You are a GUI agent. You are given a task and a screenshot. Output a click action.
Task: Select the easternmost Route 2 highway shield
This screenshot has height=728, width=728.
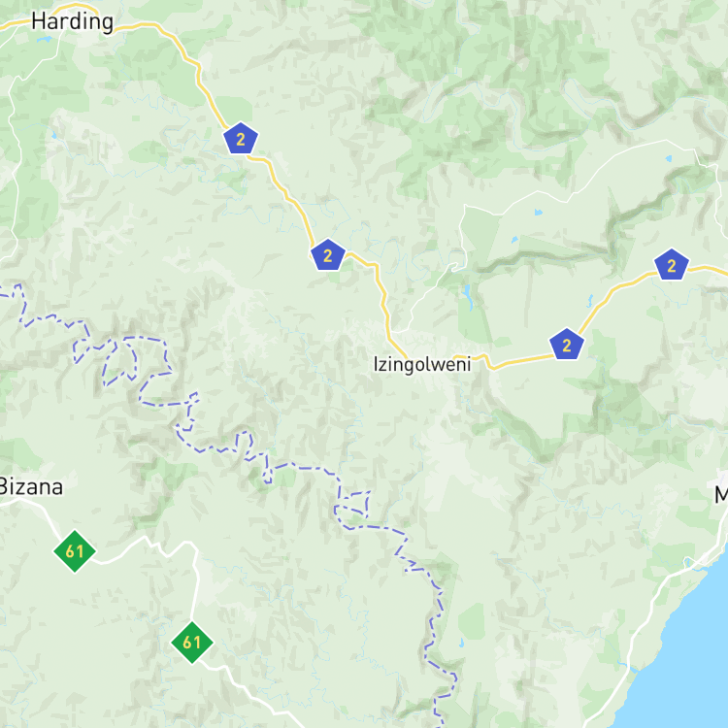point(672,265)
